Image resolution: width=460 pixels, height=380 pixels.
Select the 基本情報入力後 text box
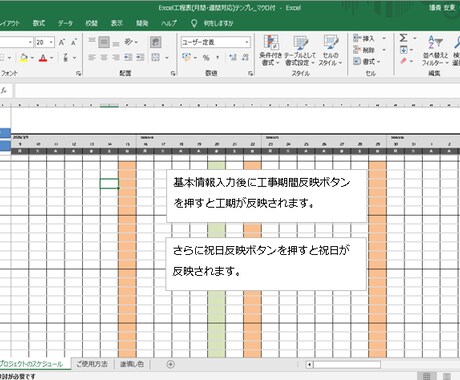pos(266,196)
